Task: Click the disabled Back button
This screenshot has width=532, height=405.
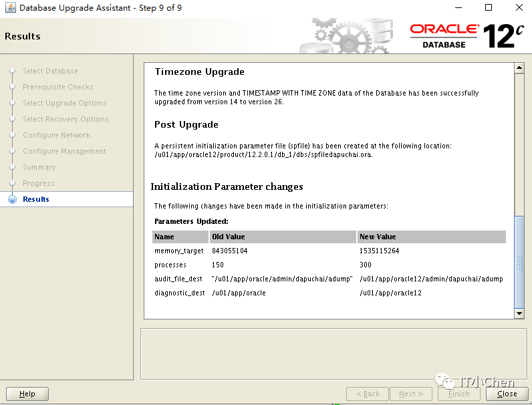Action: click(368, 394)
